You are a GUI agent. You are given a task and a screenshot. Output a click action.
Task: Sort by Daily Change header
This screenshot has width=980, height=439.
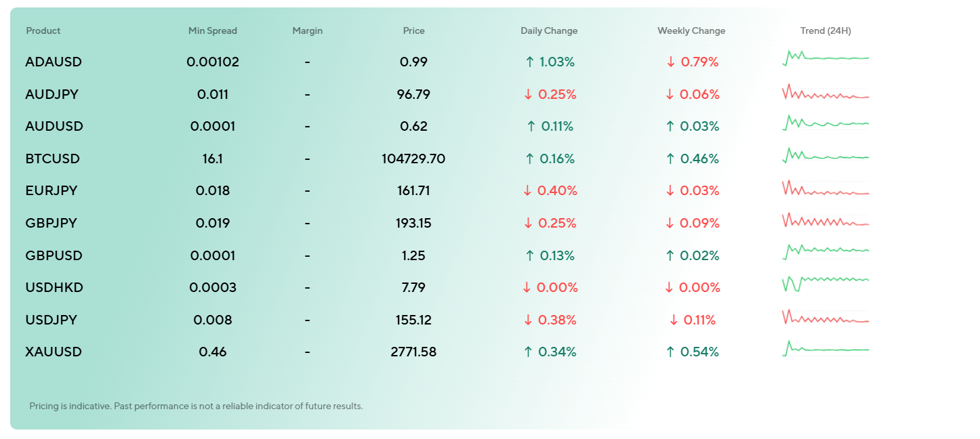[x=549, y=31]
